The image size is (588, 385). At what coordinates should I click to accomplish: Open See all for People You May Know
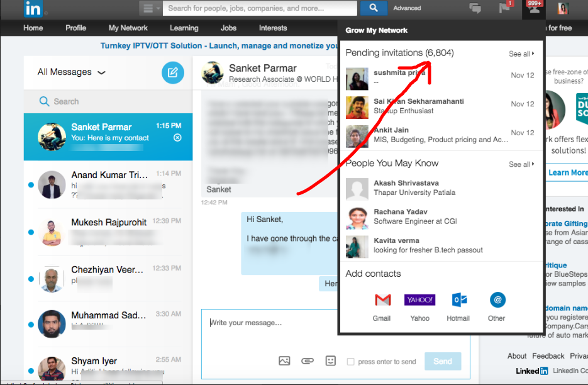point(520,164)
